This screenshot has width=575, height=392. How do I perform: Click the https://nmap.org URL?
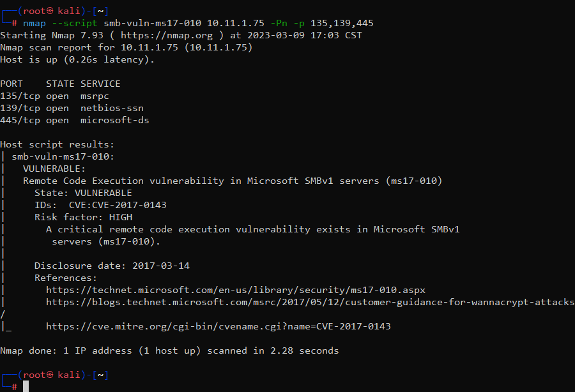click(167, 36)
